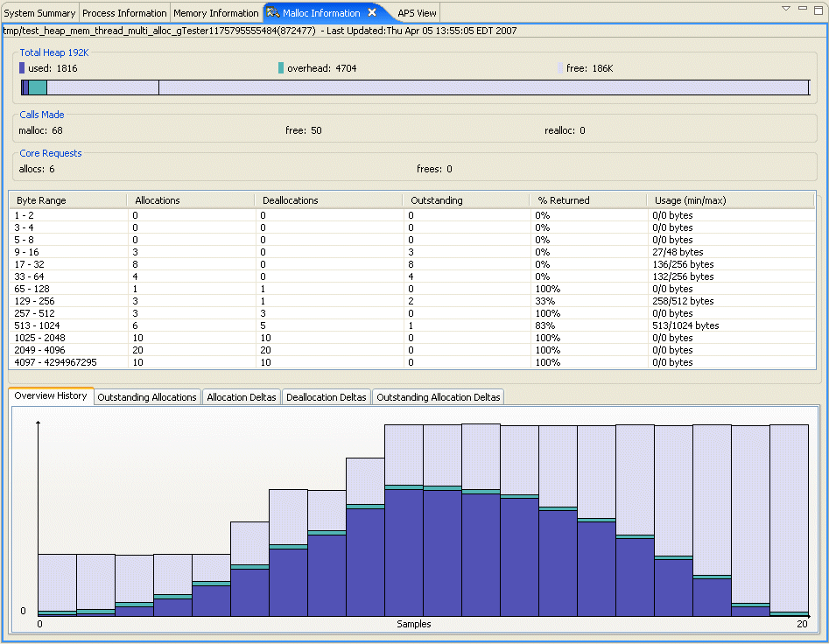Open the System Summary tab
The width and height of the screenshot is (829, 644).
click(39, 13)
